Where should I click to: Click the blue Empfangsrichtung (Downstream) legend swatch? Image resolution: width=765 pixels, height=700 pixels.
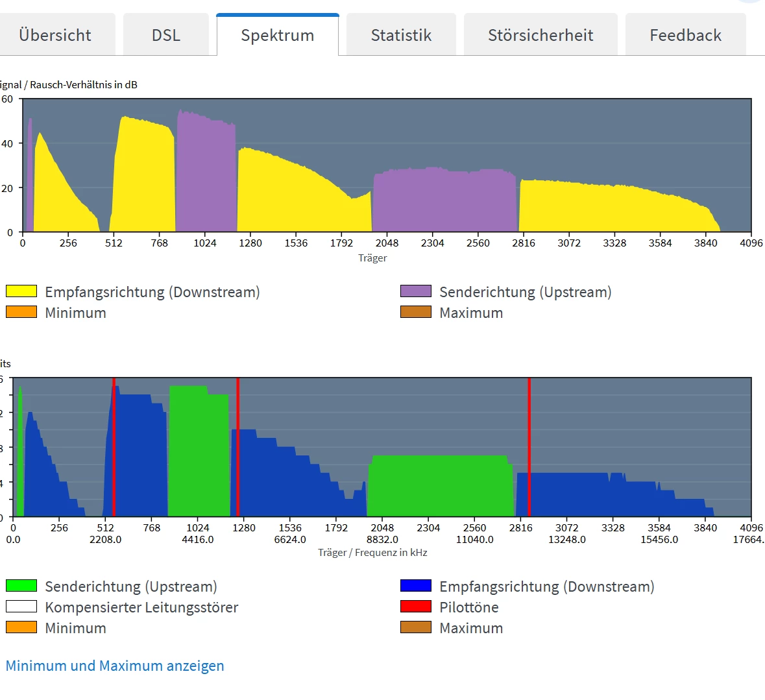click(416, 585)
